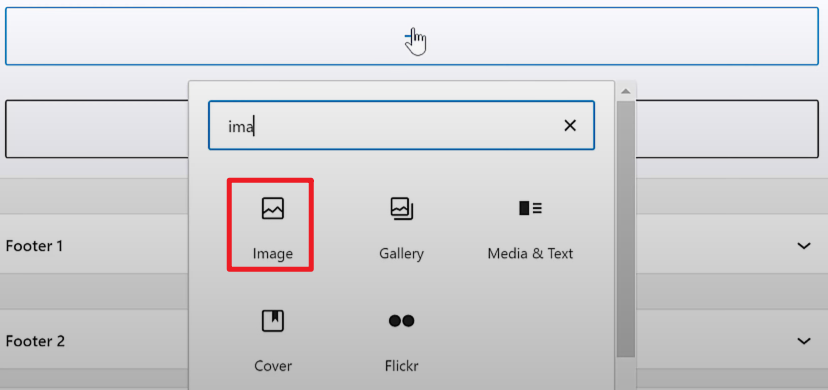Click the block search field containing "ima"
Viewport: 828px width, 390px height.
[x=401, y=126]
